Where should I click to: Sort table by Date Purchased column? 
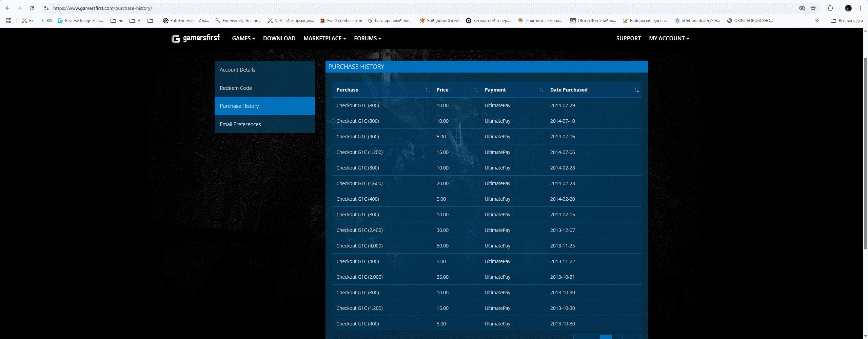tap(594, 90)
